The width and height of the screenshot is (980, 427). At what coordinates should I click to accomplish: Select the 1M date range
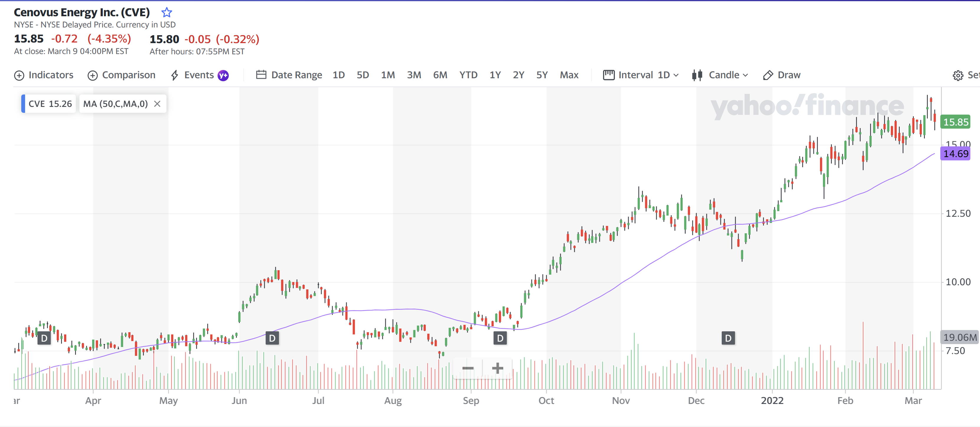[x=388, y=75]
